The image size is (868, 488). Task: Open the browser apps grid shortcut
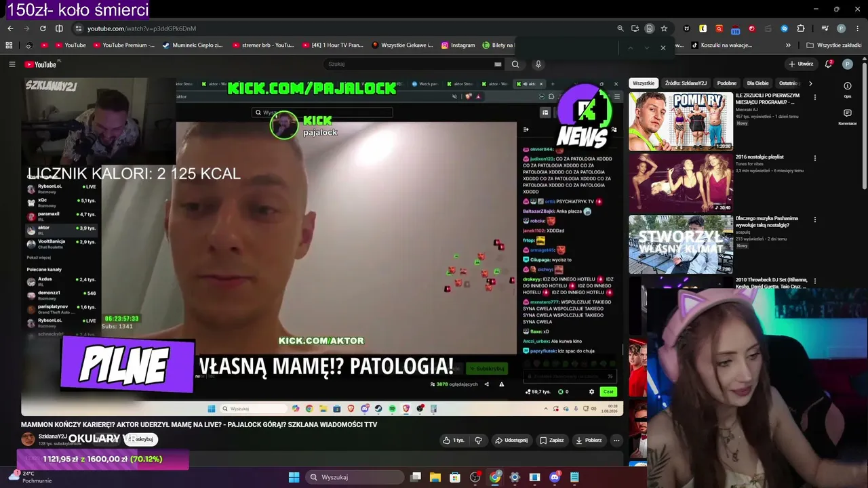click(x=9, y=45)
